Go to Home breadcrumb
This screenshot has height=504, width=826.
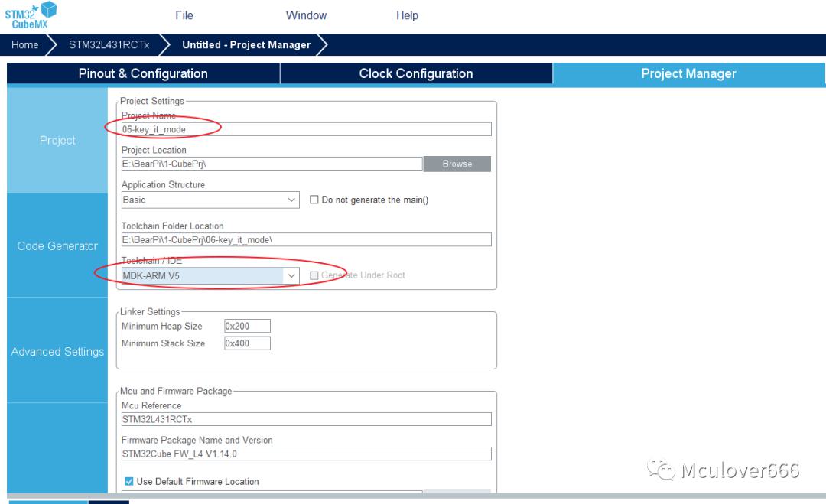(24, 45)
